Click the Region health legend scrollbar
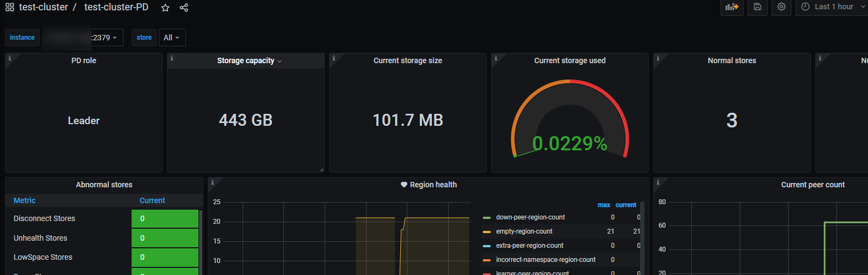Image resolution: width=868 pixels, height=275 pixels. (642, 238)
